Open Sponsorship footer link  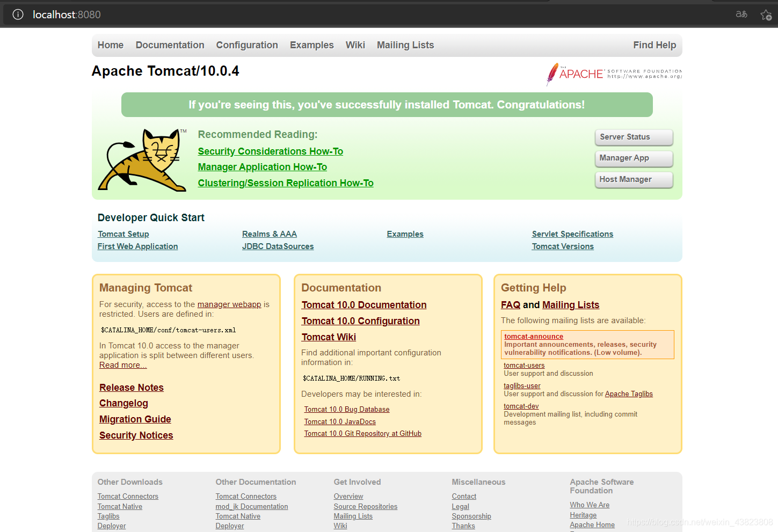click(471, 516)
